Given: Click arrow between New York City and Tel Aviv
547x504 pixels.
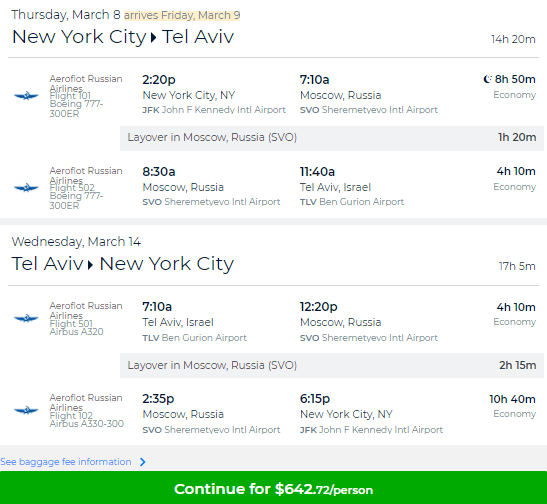Looking at the screenshot, I should pyautogui.click(x=153, y=38).
